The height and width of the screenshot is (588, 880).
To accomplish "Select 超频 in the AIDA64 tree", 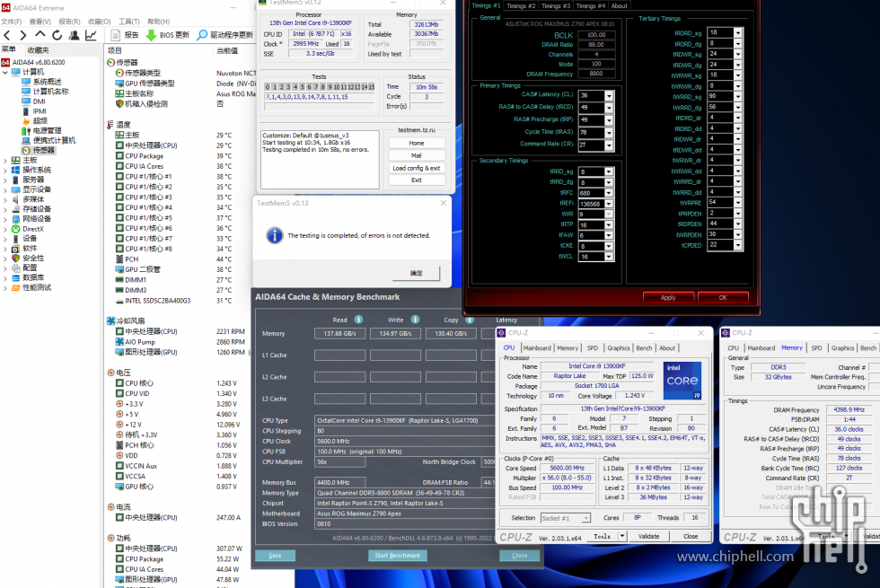I will 35,120.
